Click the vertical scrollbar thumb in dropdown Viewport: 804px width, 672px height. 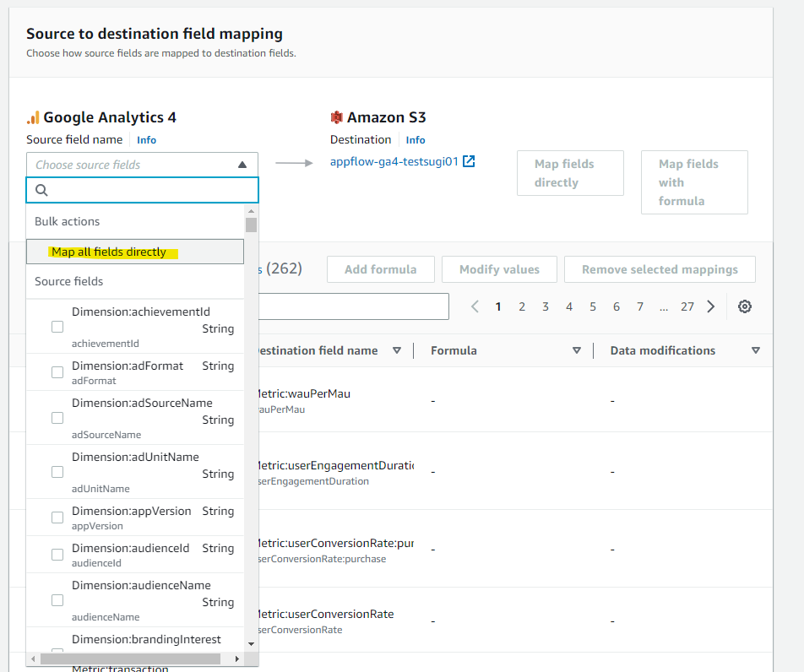coord(251,225)
